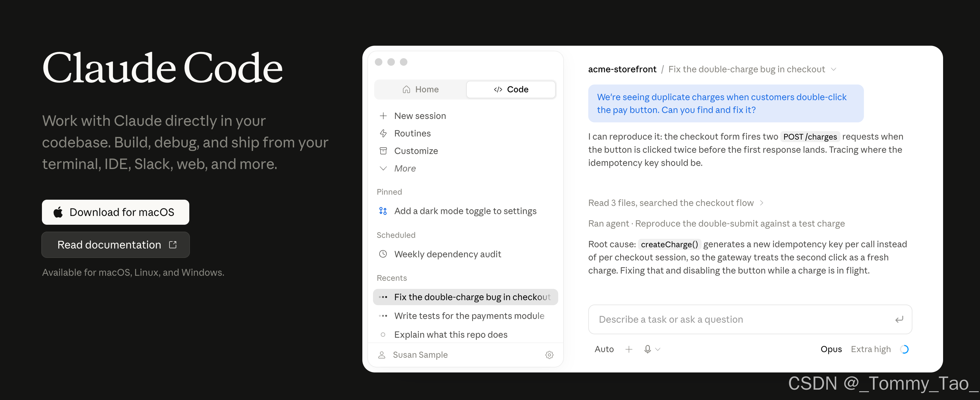Click the user message about duplicate charges
The height and width of the screenshot is (400, 980).
[726, 104]
